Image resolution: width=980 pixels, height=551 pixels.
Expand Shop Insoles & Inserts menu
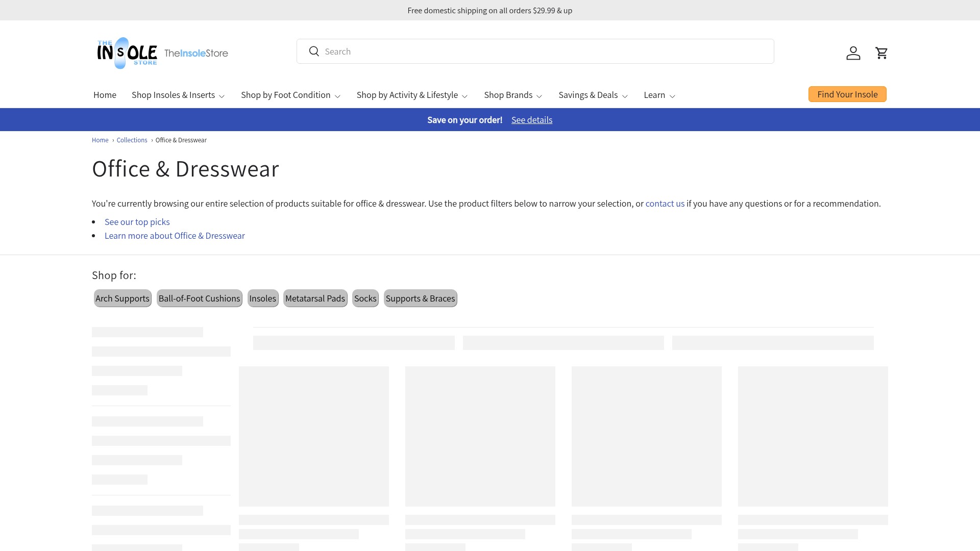point(178,95)
